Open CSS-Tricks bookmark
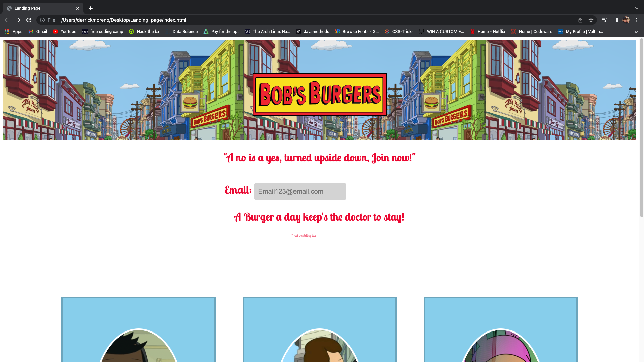Screen dimensions: 644x362 point(399,32)
